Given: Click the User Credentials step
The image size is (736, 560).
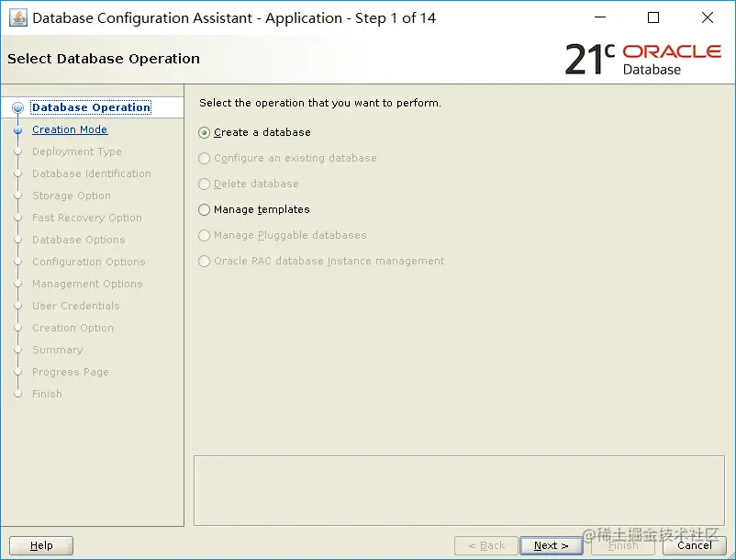Looking at the screenshot, I should 76,306.
